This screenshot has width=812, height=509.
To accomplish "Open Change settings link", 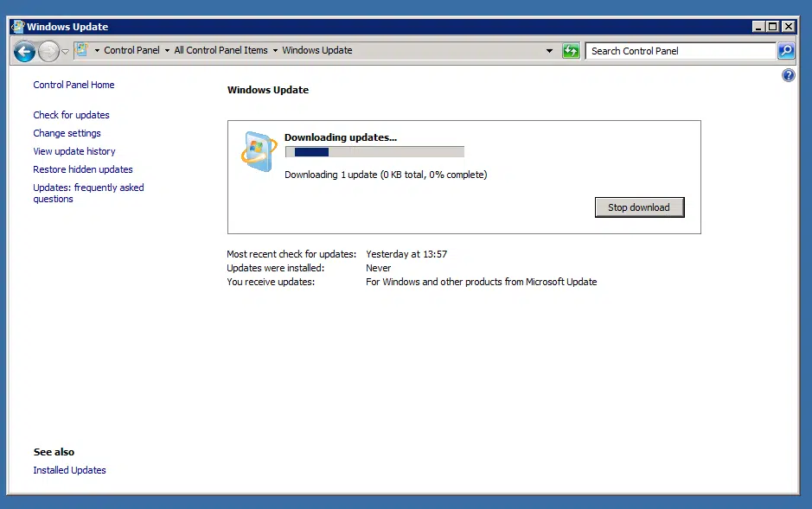I will (67, 133).
